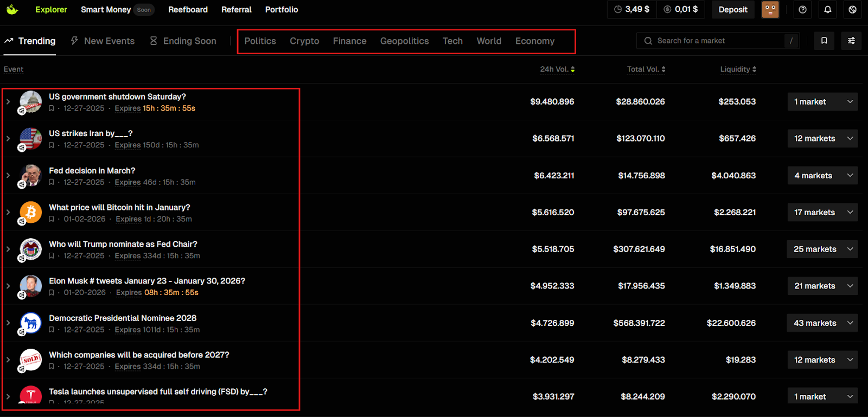Bookmark the US government shutdown event

(x=52, y=108)
